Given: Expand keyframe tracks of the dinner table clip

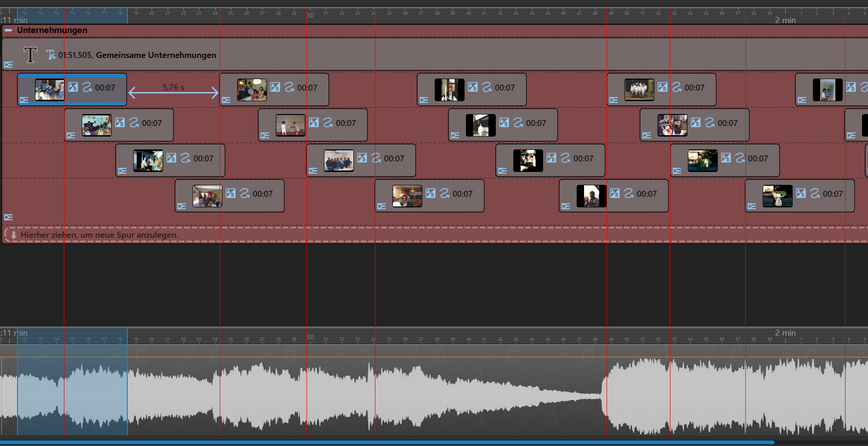Looking at the screenshot, I should [227, 100].
